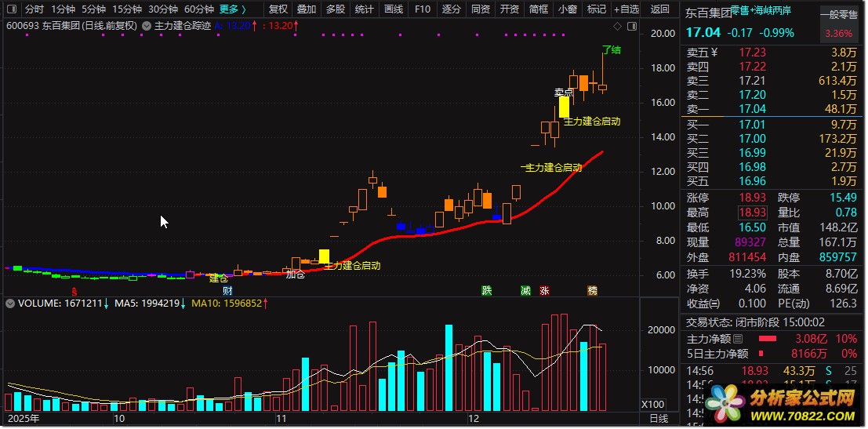The image size is (868, 429).
Task: Expand the VOLUME indicator dropdown arrow
Action: (x=9, y=304)
